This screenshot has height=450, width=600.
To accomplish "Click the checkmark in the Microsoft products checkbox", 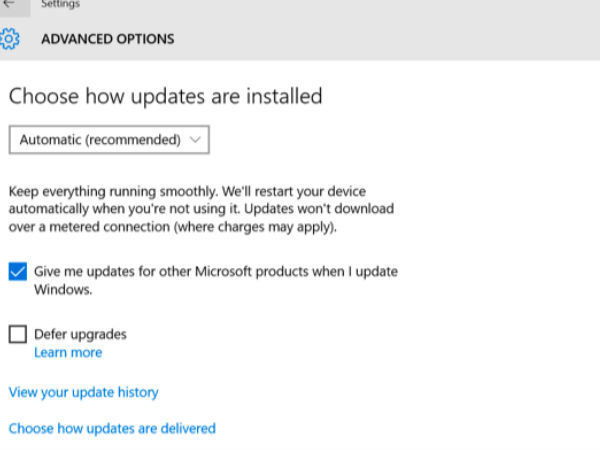I will coord(17,272).
